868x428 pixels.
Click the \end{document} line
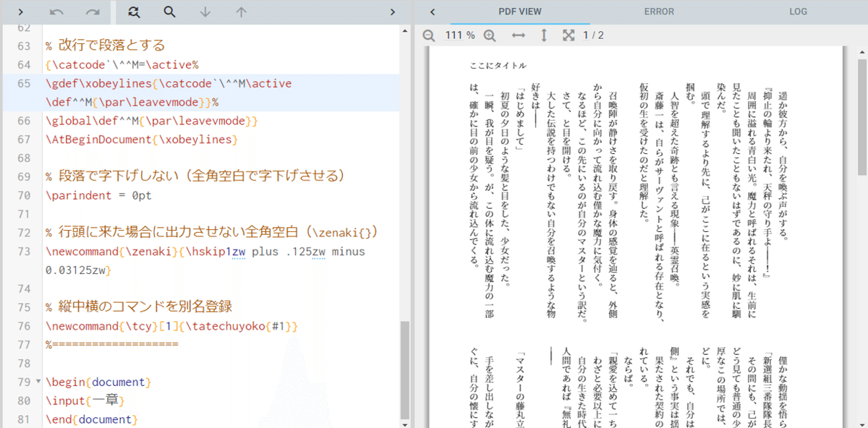90,419
